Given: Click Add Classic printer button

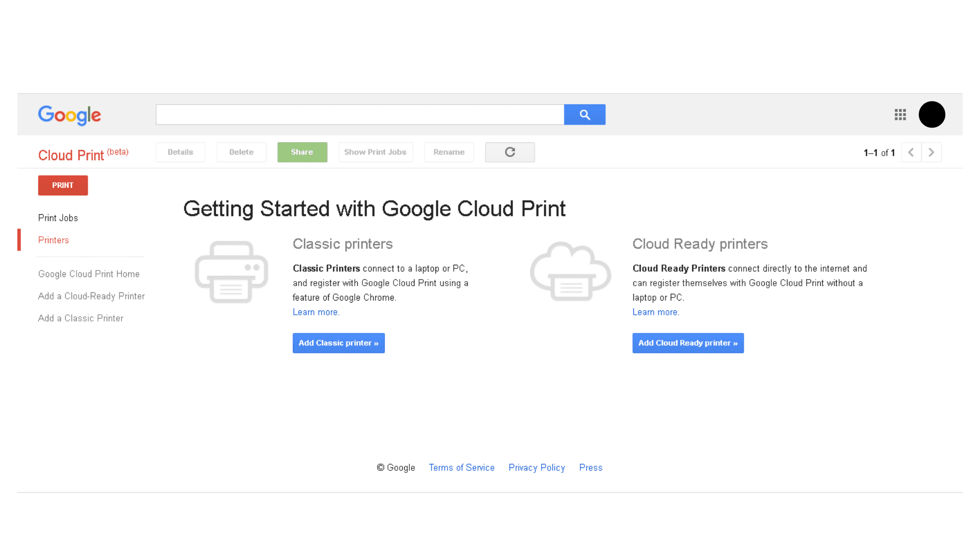Looking at the screenshot, I should 338,343.
